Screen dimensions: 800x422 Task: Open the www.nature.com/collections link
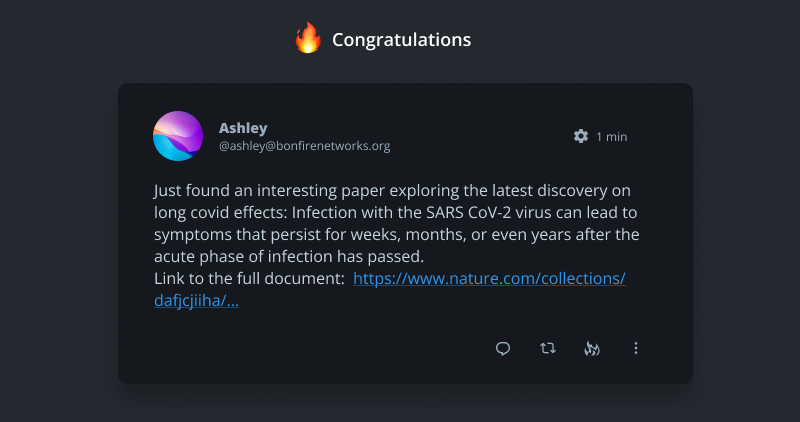pyautogui.click(x=489, y=278)
